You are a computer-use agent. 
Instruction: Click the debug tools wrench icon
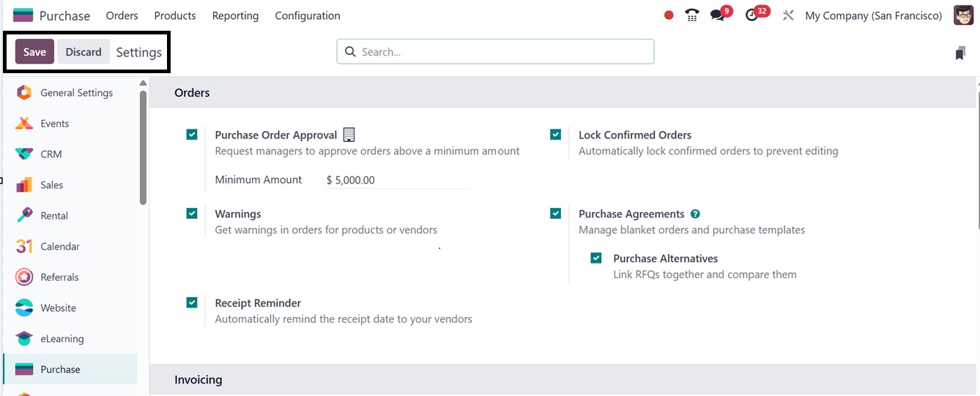pos(788,15)
